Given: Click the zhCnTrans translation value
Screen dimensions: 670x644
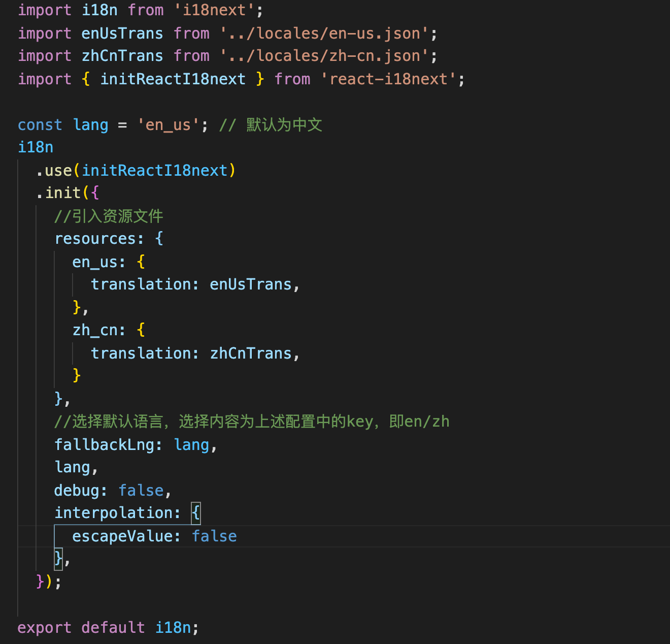Looking at the screenshot, I should tap(251, 352).
